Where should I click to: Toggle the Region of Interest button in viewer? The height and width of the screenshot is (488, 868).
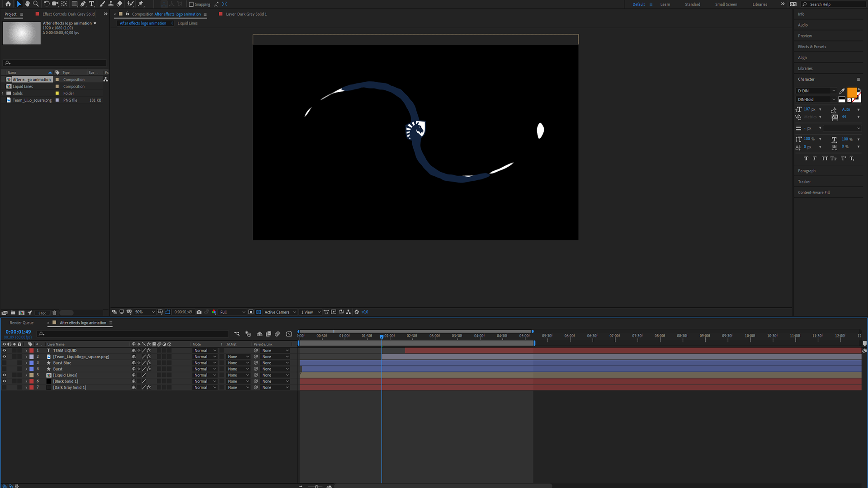[x=251, y=312]
